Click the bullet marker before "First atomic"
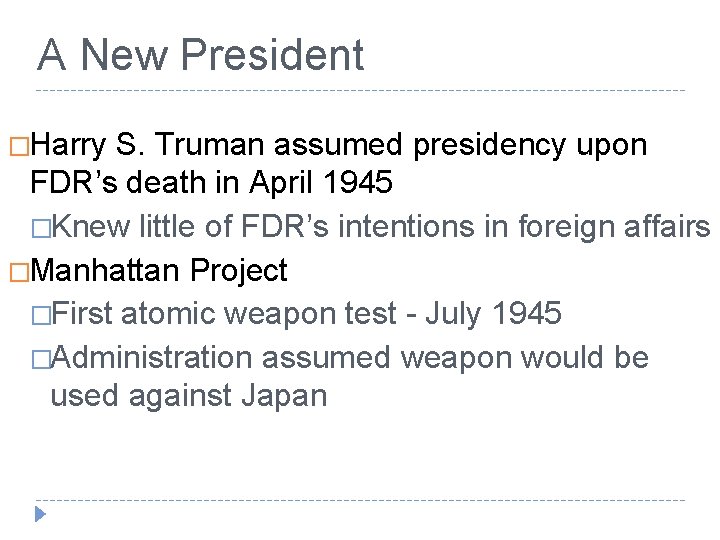The height and width of the screenshot is (540, 720). click(39, 313)
